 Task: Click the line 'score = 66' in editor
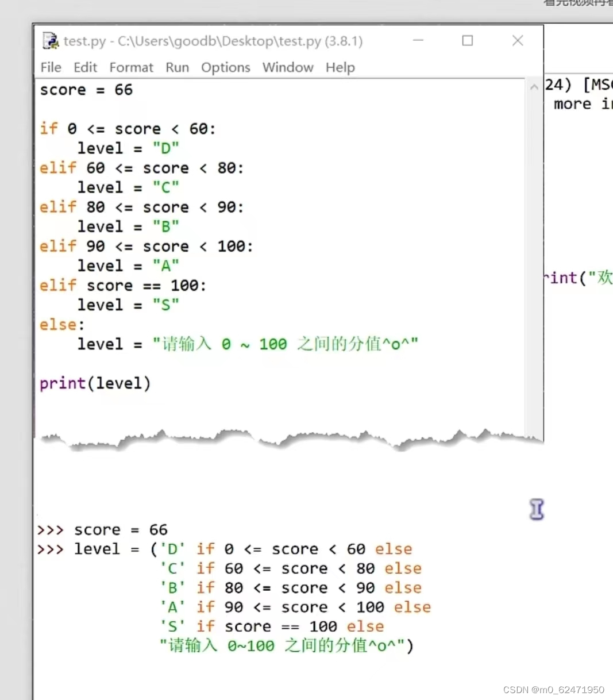[86, 90]
